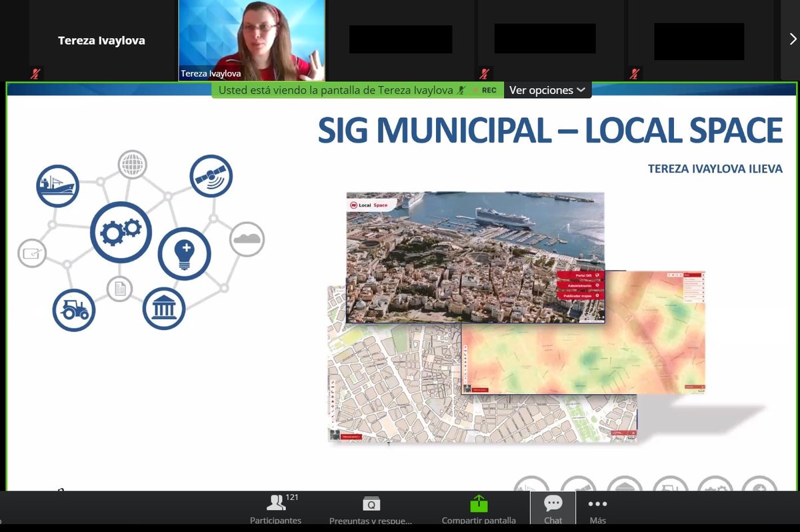
Task: Select Tereza Ivaylova's video thumbnail
Action: (252, 40)
